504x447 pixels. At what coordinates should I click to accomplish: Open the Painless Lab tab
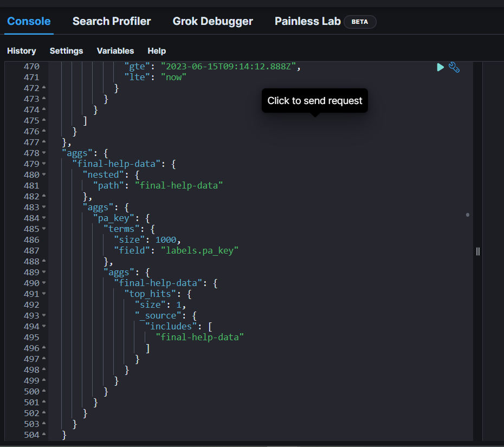pos(308,21)
